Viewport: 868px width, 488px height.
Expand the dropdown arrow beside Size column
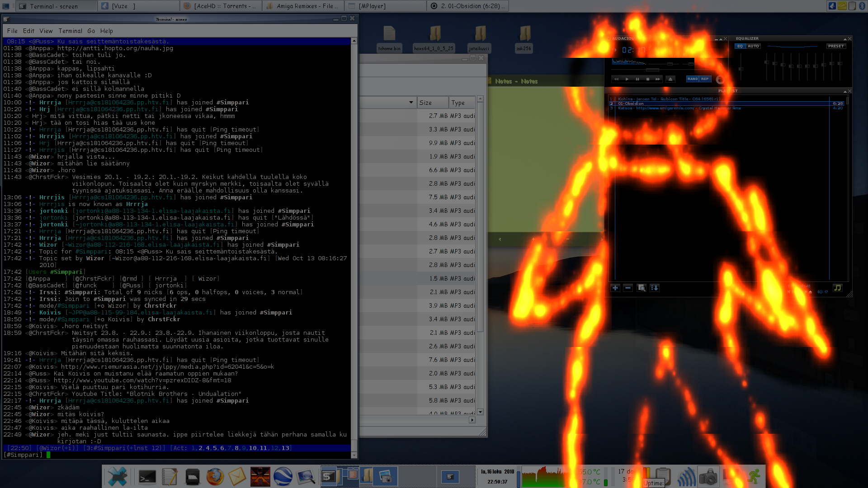(x=411, y=103)
